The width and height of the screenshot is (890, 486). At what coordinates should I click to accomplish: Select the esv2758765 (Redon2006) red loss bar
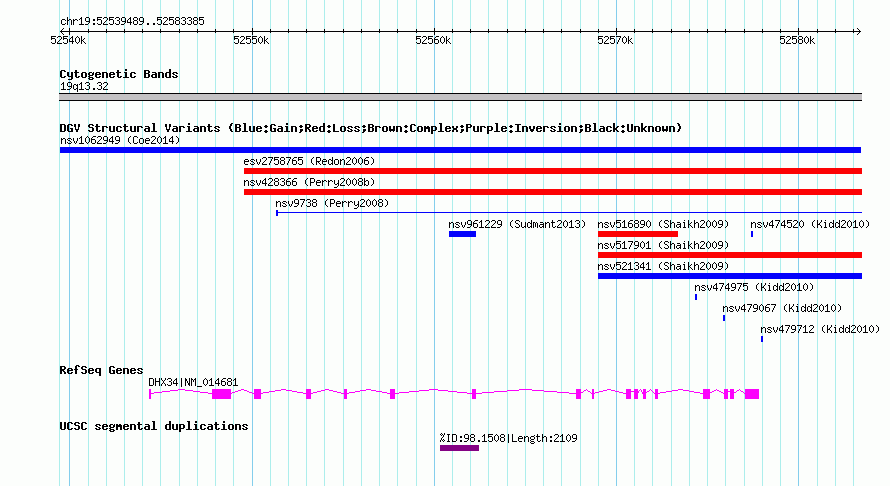pos(553,171)
